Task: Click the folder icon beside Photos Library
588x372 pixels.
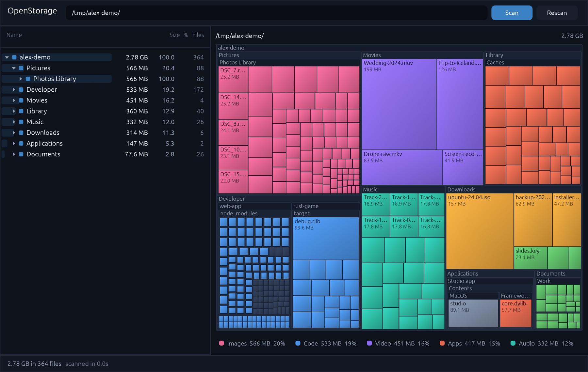Action: (28, 79)
